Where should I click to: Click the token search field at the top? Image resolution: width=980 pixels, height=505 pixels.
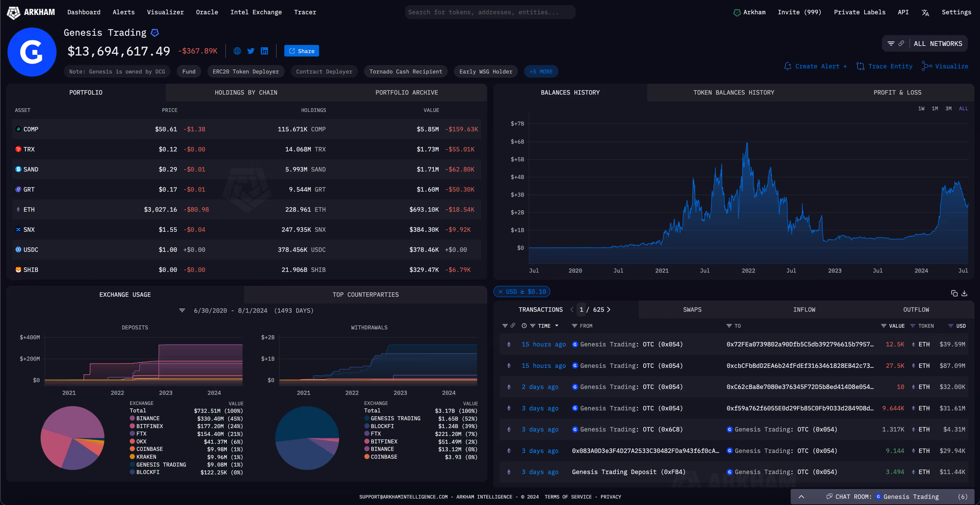click(490, 12)
